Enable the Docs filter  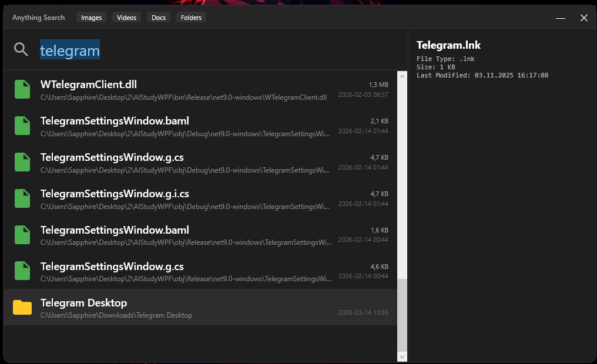(159, 18)
